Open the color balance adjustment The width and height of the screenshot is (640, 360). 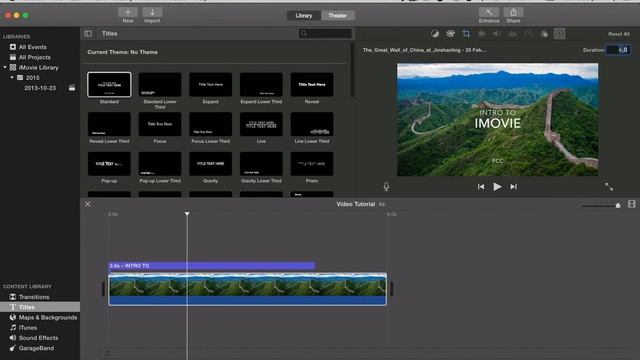(435, 34)
